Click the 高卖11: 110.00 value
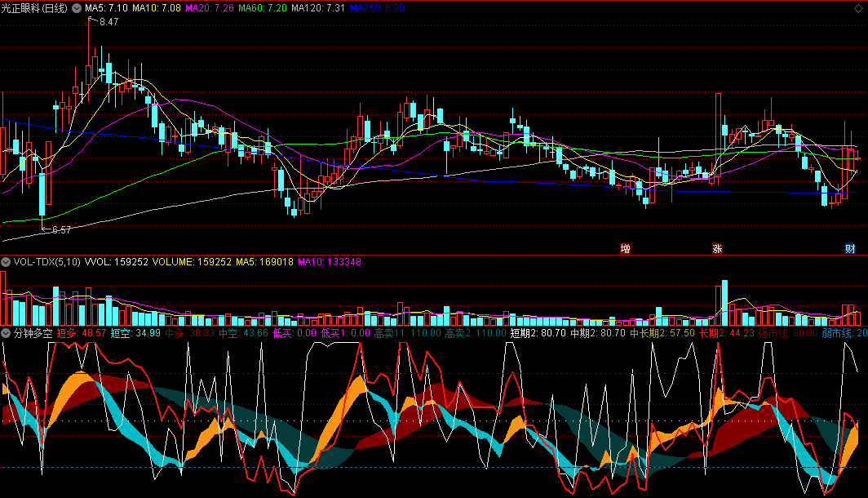This screenshot has width=868, height=498. 407,333
